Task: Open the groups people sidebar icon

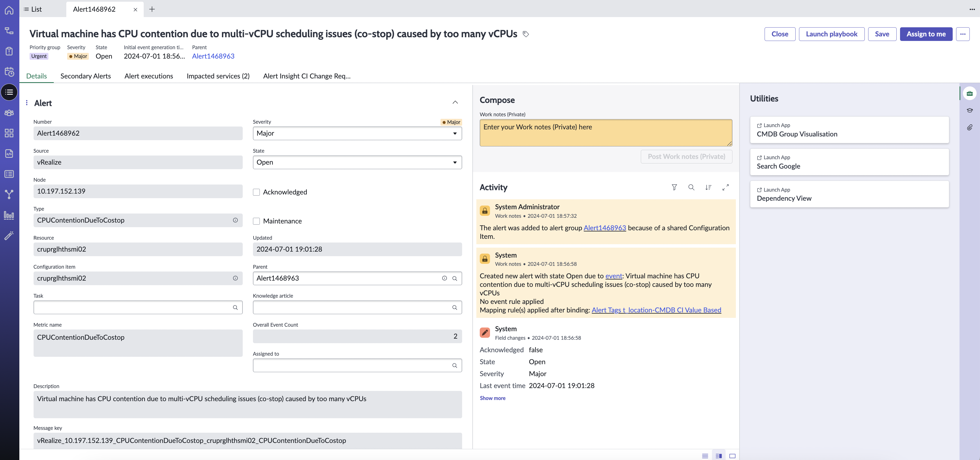Action: (9, 113)
